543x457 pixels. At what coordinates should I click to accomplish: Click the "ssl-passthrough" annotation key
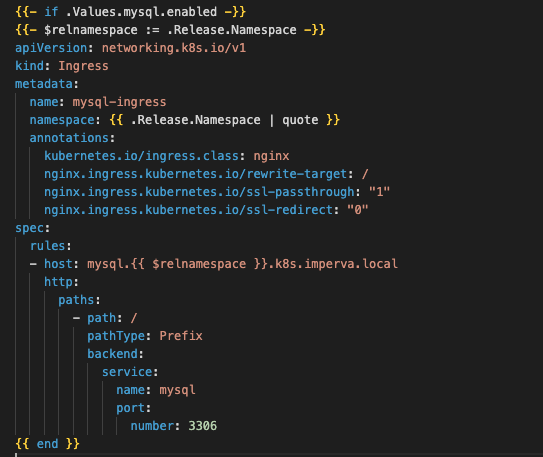(199, 192)
